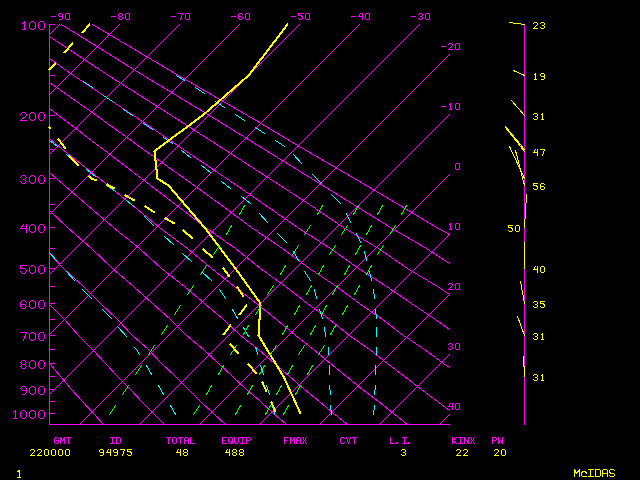Viewport: 640px width, 480px height.
Task: Click the TOTAL index value 48
Action: (x=180, y=453)
